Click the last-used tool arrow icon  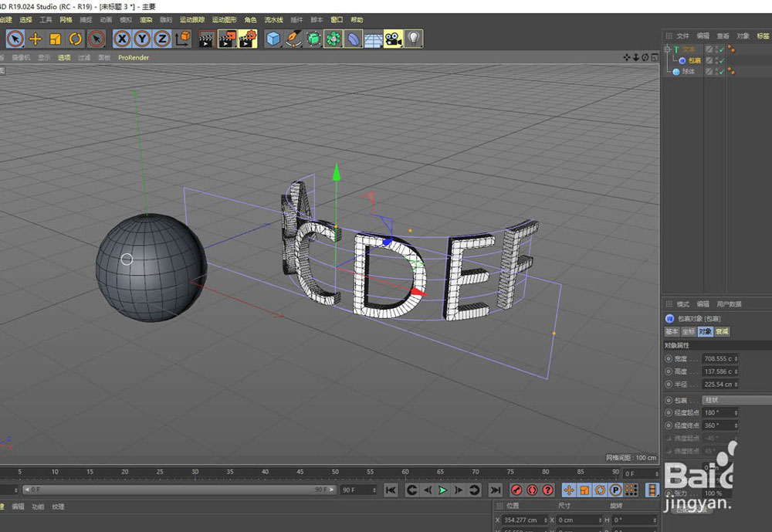click(x=96, y=39)
